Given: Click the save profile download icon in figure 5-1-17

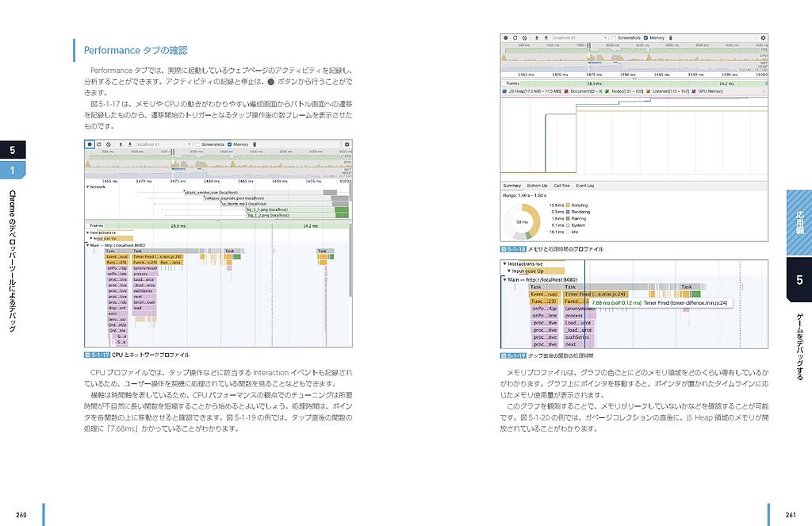Looking at the screenshot, I should pos(129,144).
